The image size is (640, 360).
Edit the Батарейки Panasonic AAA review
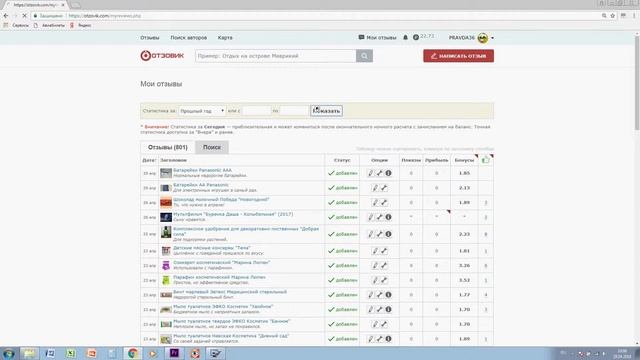pyautogui.click(x=371, y=173)
